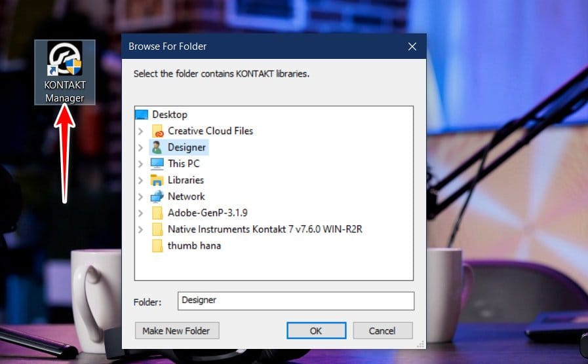Click the Designer user profile icon
Viewport: 588px width, 364px height.
click(x=157, y=147)
